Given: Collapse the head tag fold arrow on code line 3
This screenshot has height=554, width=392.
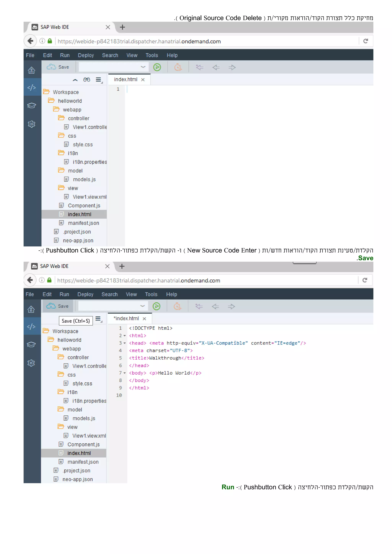Looking at the screenshot, I should pyautogui.click(x=125, y=343).
